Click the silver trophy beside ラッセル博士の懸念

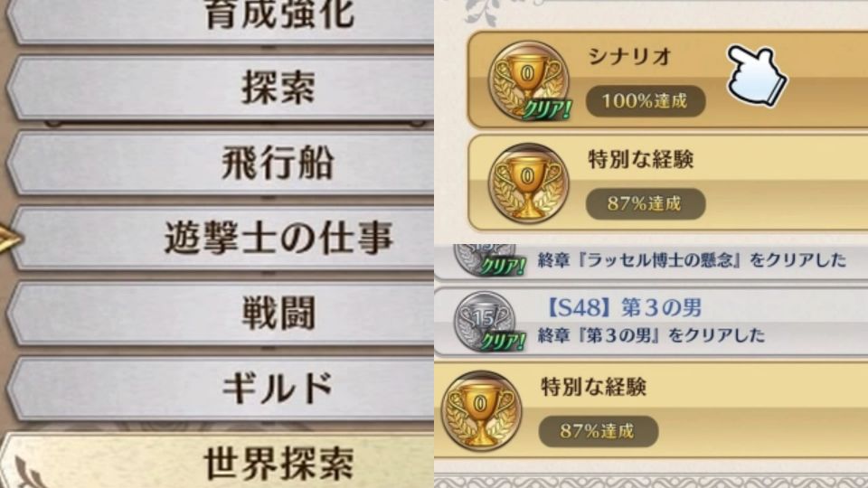488,259
